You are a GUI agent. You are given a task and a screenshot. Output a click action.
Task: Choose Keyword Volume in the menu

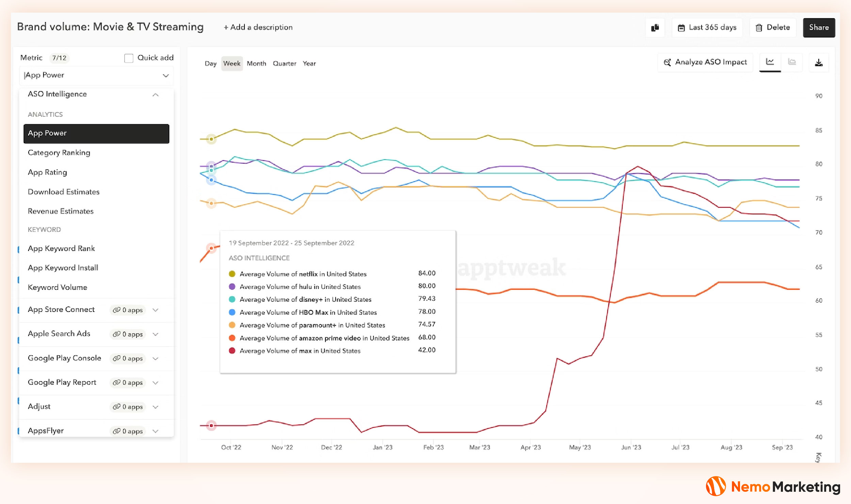pyautogui.click(x=58, y=287)
